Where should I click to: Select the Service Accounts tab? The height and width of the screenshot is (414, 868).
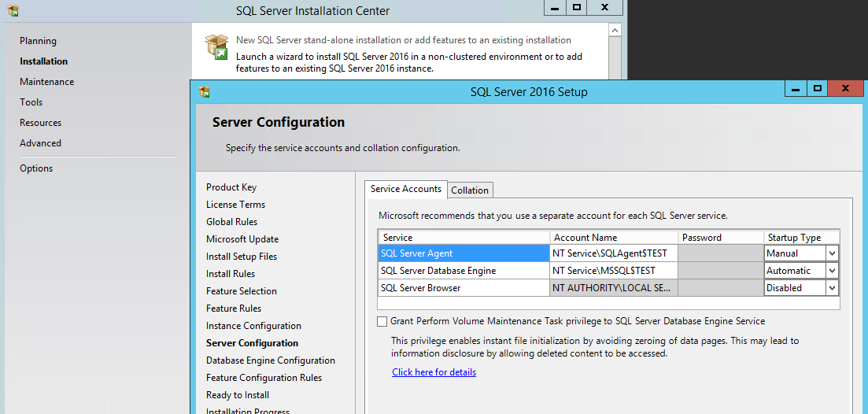[406, 189]
